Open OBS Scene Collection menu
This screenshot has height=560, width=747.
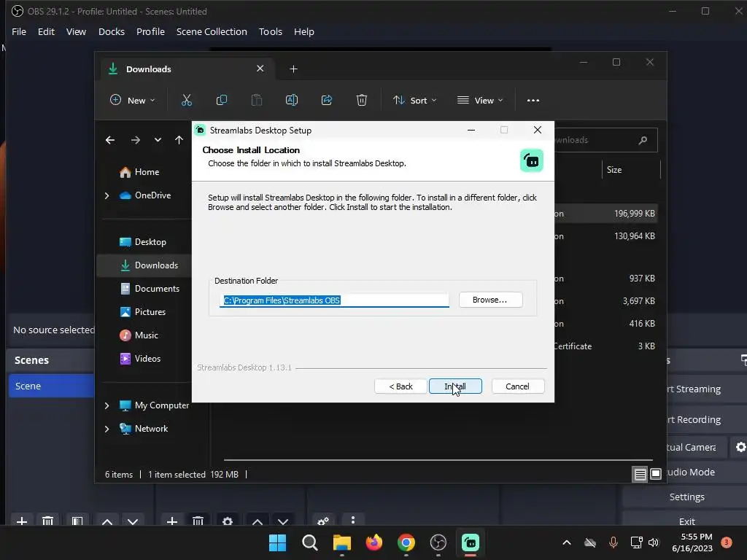coord(212,32)
